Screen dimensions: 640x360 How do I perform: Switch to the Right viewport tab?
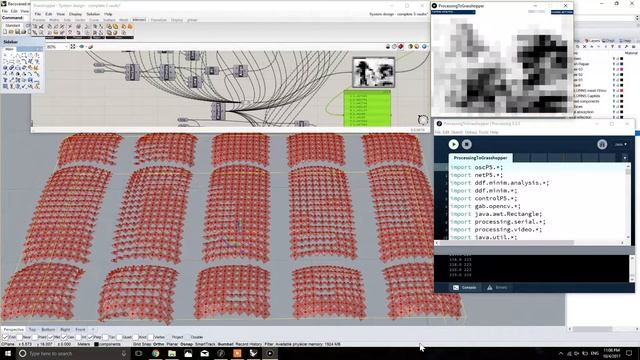click(x=65, y=329)
